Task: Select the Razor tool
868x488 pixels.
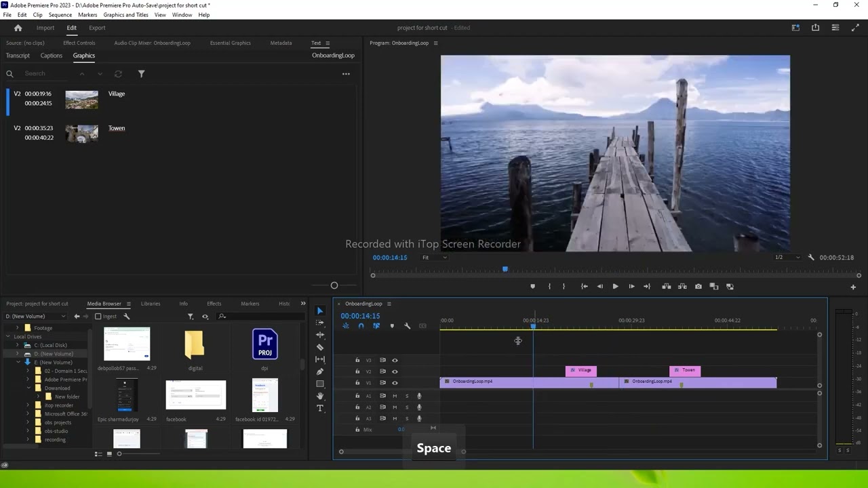Action: point(320,347)
